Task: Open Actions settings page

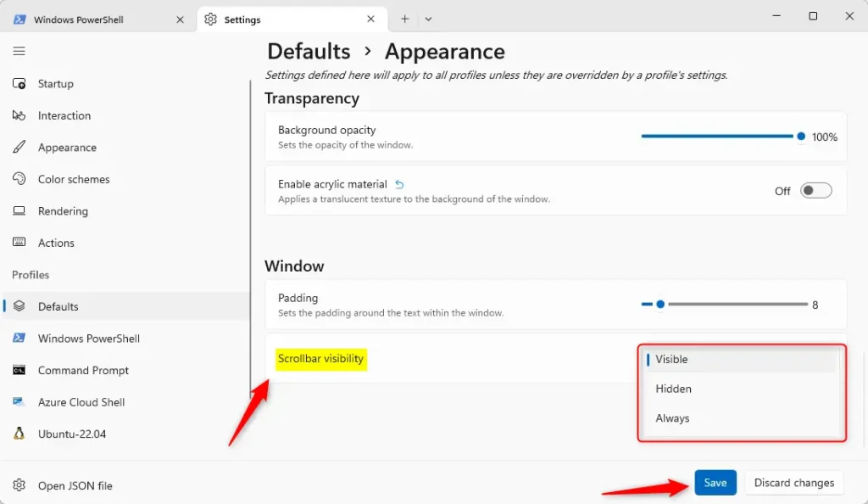Action: point(126,243)
